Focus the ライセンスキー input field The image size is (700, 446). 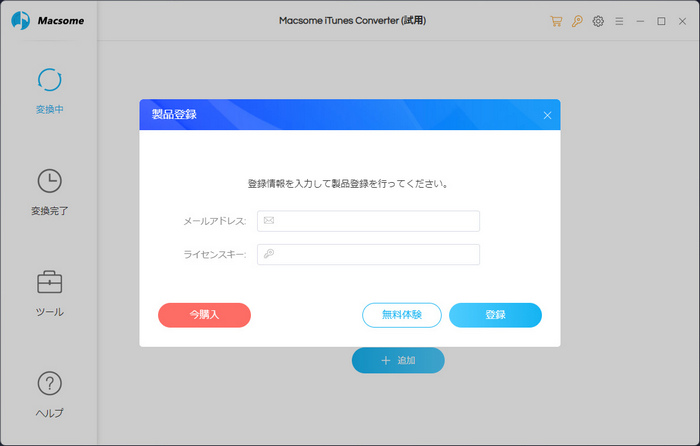[x=368, y=254]
